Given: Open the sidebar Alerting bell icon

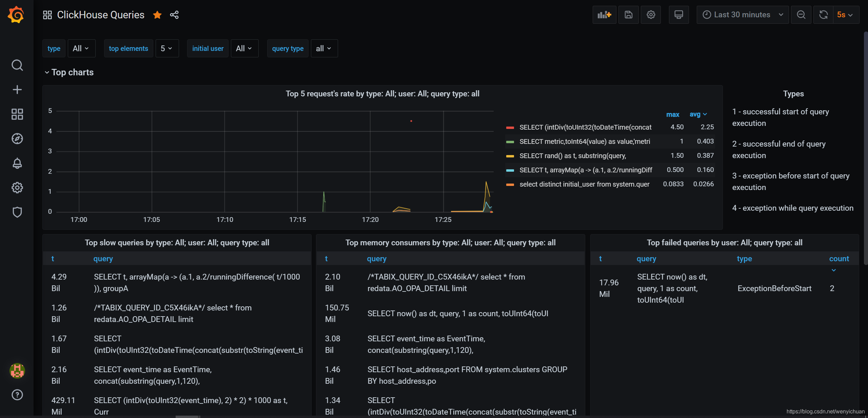Looking at the screenshot, I should 17,163.
